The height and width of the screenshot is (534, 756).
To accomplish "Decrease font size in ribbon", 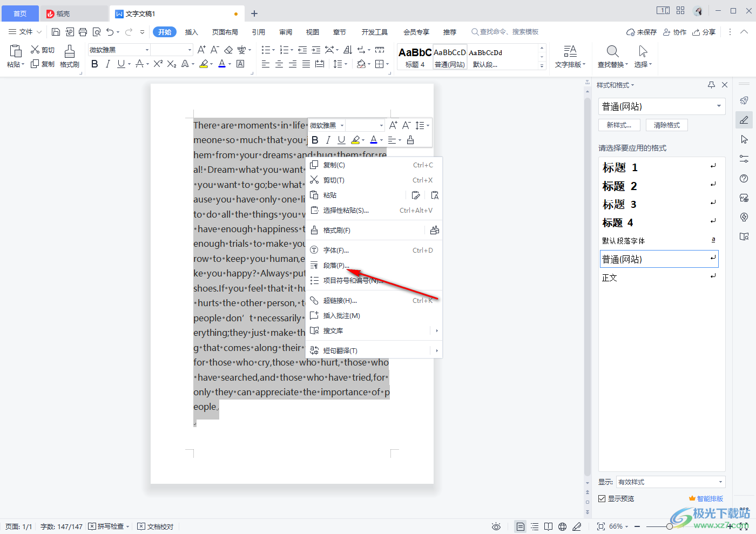I will tap(214, 50).
